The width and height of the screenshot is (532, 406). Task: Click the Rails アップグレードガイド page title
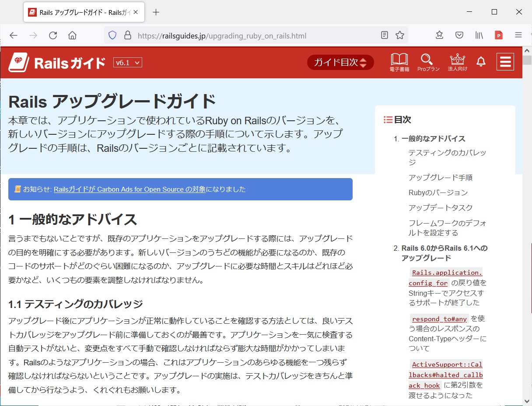pyautogui.click(x=112, y=101)
